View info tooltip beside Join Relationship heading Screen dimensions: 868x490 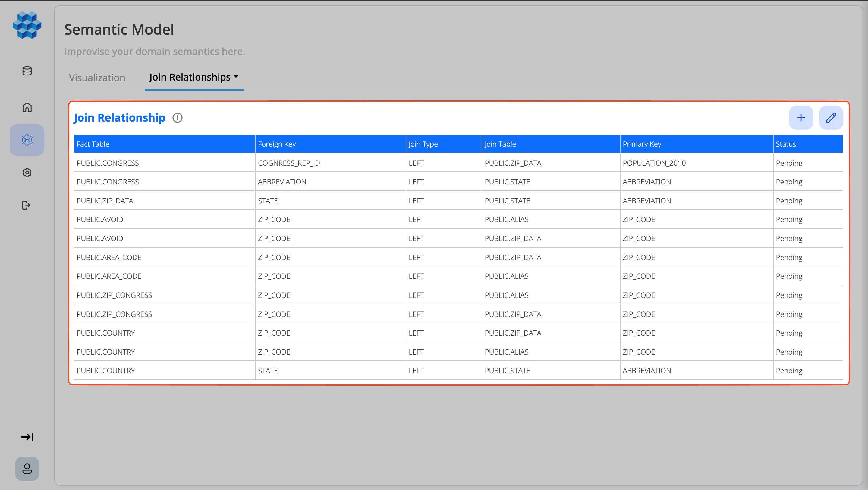pos(177,118)
